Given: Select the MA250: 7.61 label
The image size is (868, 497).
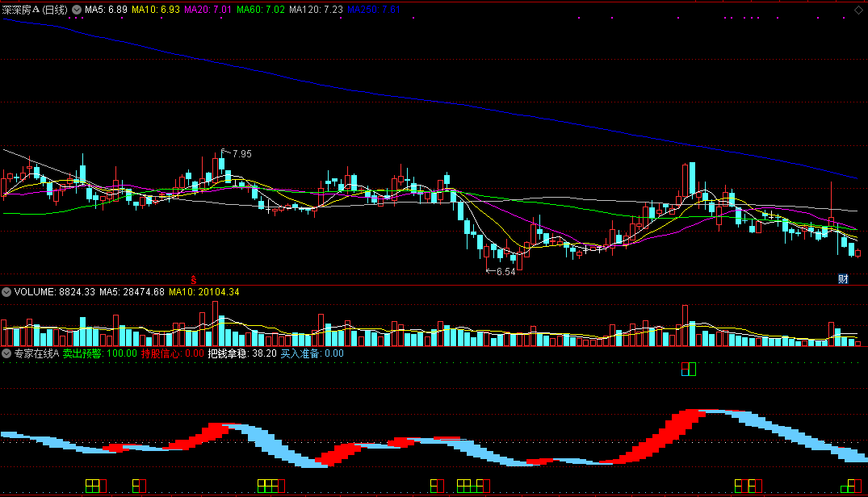Looking at the screenshot, I should [374, 10].
